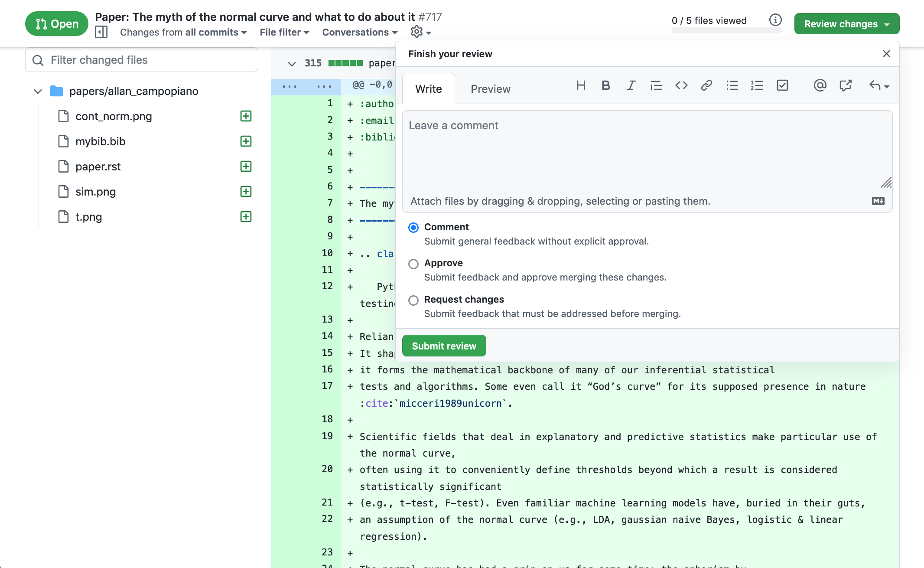Screen dimensions: 924x568
Task: Open the Changes from all commits dropdown
Action: click(183, 32)
